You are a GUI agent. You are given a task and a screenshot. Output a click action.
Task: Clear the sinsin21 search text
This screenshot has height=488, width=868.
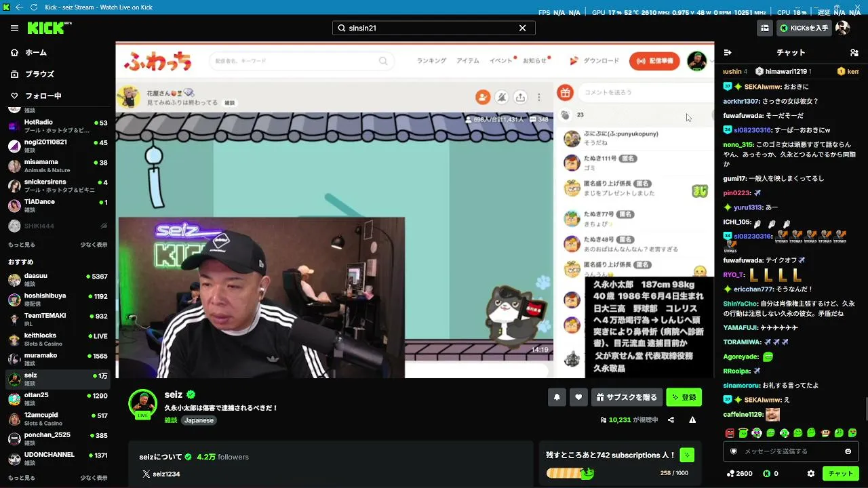coord(522,28)
